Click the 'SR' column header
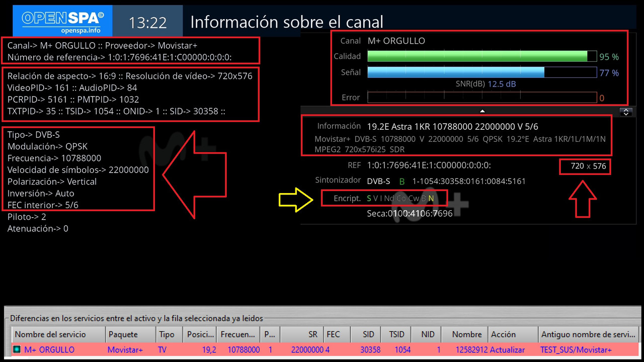Screen dimensions: 644x362 pos(302,334)
